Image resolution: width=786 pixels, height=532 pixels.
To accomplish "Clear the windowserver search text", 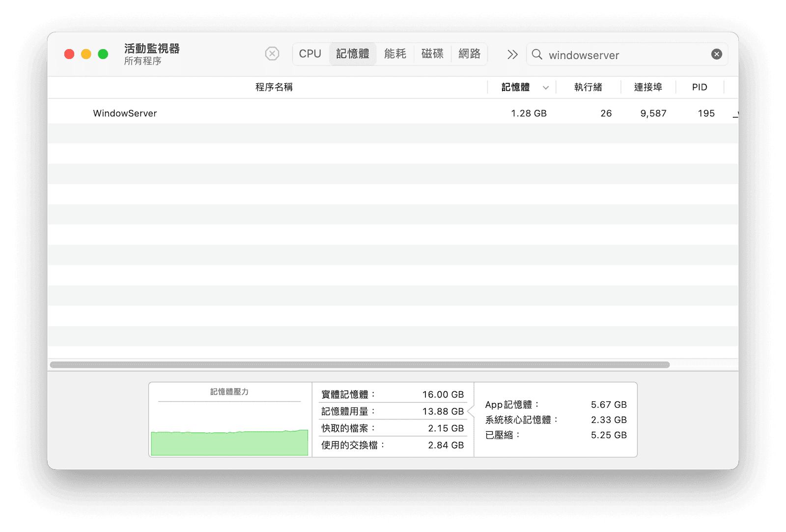I will click(717, 54).
